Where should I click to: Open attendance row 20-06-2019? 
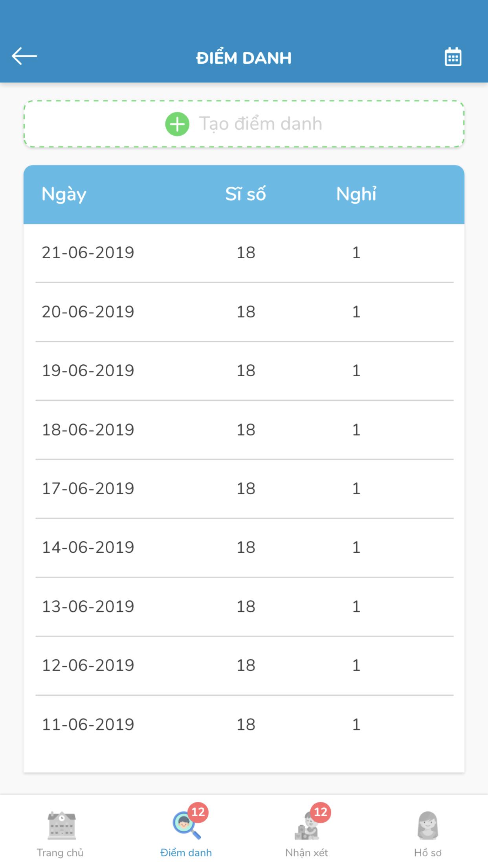(x=244, y=312)
